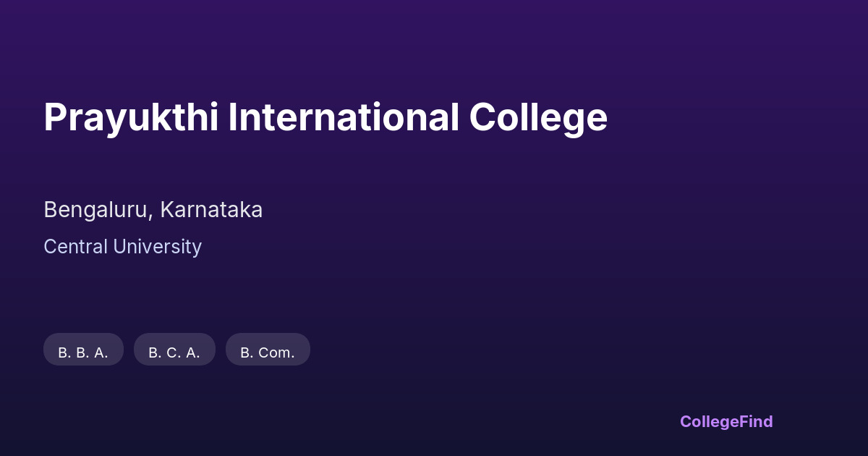868x456 pixels.
Task: Click the word Prayukthi in the heading
Action: point(131,118)
